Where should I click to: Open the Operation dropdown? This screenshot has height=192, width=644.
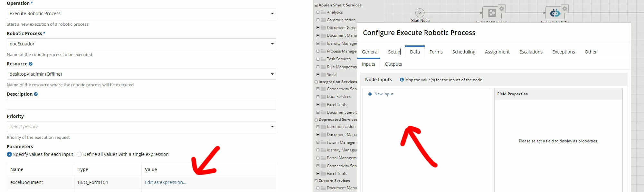pos(141,14)
